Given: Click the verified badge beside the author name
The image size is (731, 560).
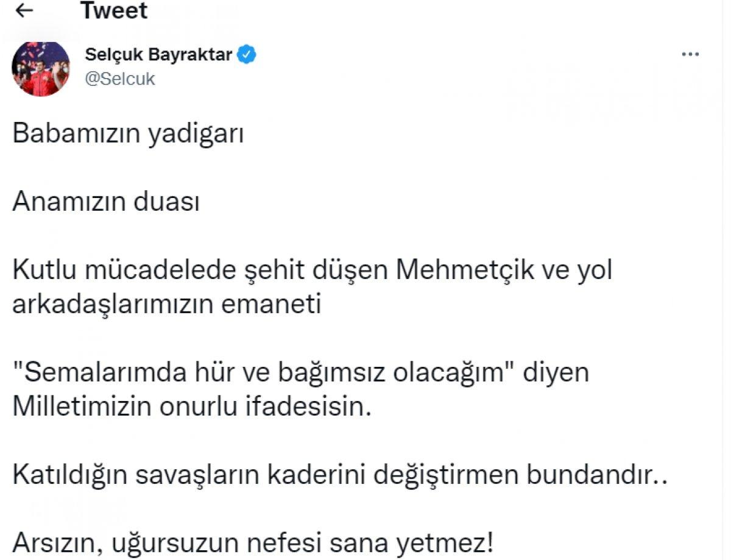Looking at the screenshot, I should [x=245, y=54].
